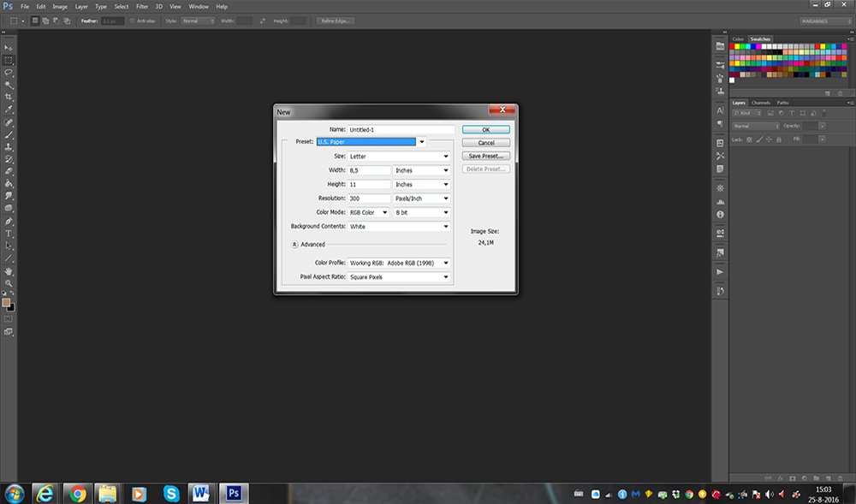
Task: Select the Eyedropper tool
Action: (x=9, y=110)
